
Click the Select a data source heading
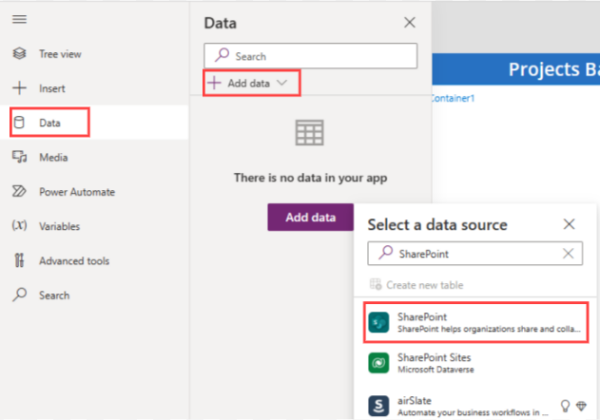(x=437, y=225)
